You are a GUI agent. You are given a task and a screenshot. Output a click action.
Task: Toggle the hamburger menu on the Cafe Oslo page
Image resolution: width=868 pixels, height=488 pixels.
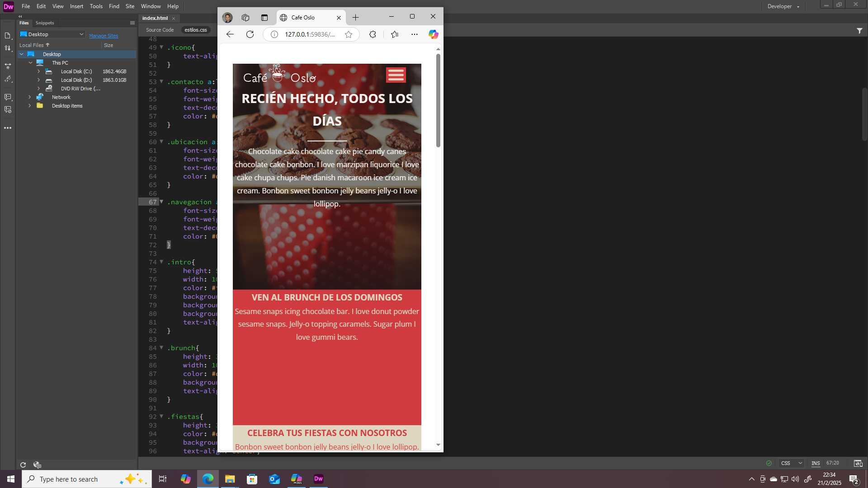pyautogui.click(x=396, y=75)
